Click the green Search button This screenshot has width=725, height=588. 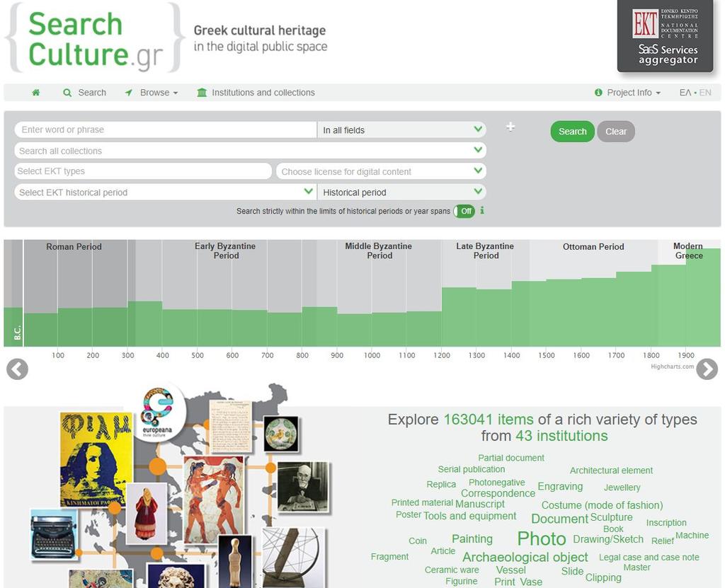tap(572, 132)
